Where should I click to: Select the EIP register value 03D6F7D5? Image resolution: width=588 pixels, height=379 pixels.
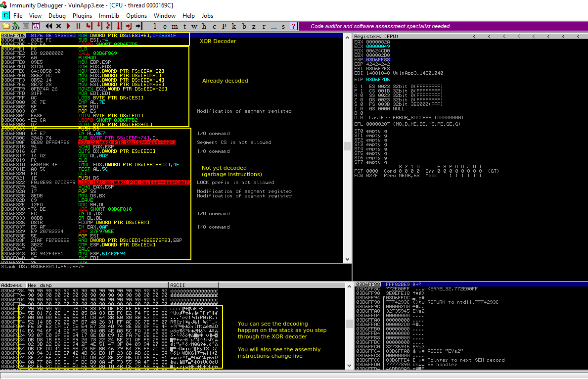pos(378,80)
